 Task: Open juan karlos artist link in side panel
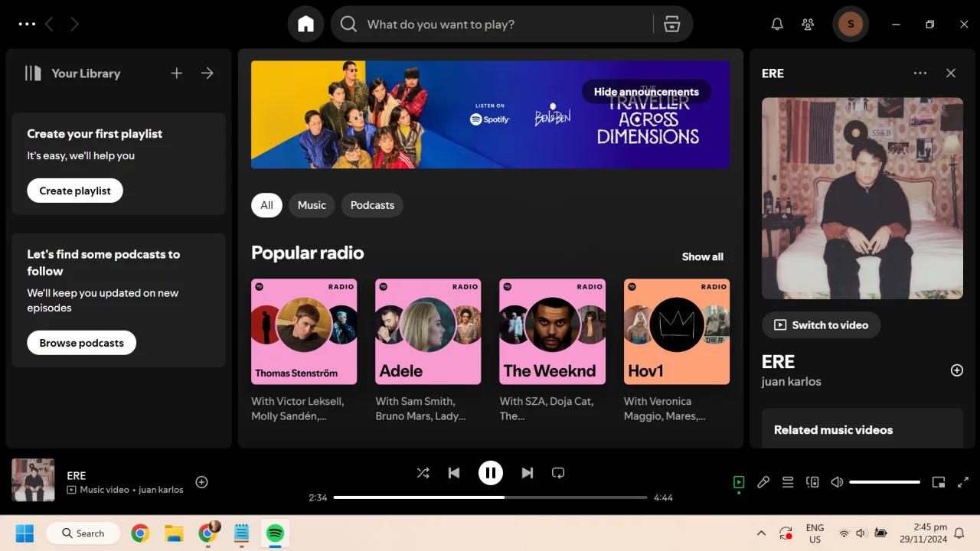792,382
